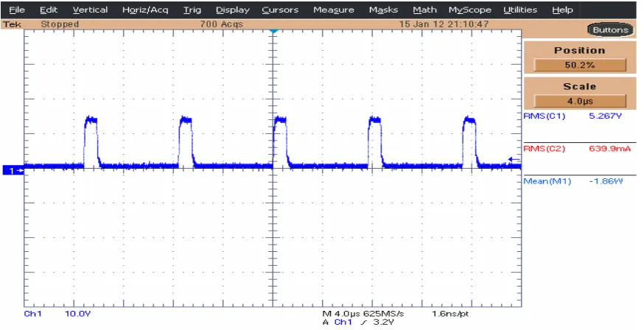Open the Display menu
The height and width of the screenshot is (330, 644).
232,10
